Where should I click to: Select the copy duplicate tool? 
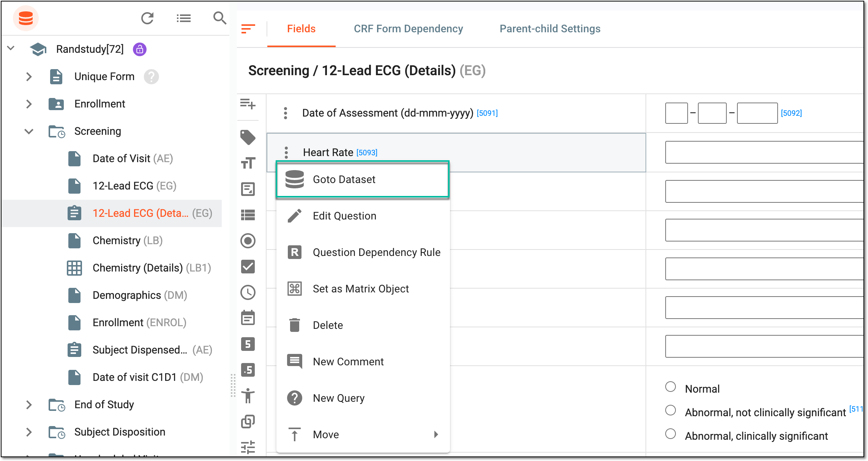pyautogui.click(x=248, y=422)
